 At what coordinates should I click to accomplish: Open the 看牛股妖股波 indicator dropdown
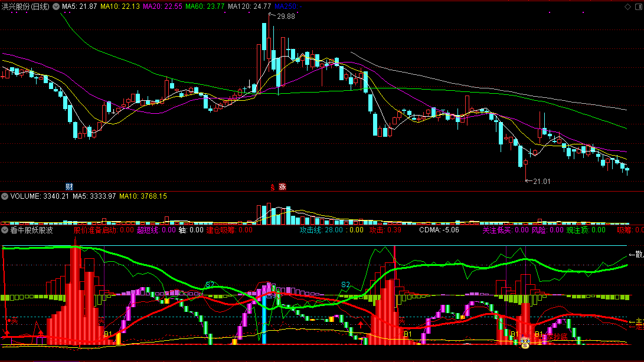(5, 231)
